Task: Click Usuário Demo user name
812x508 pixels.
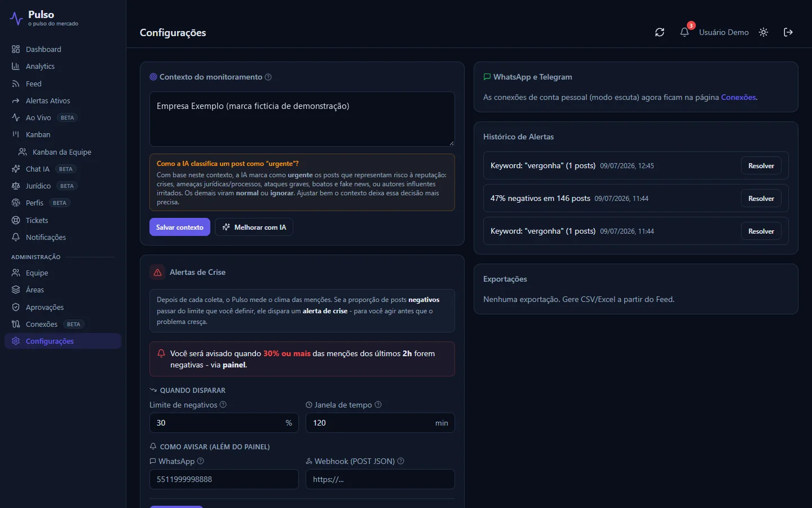Action: tap(724, 32)
